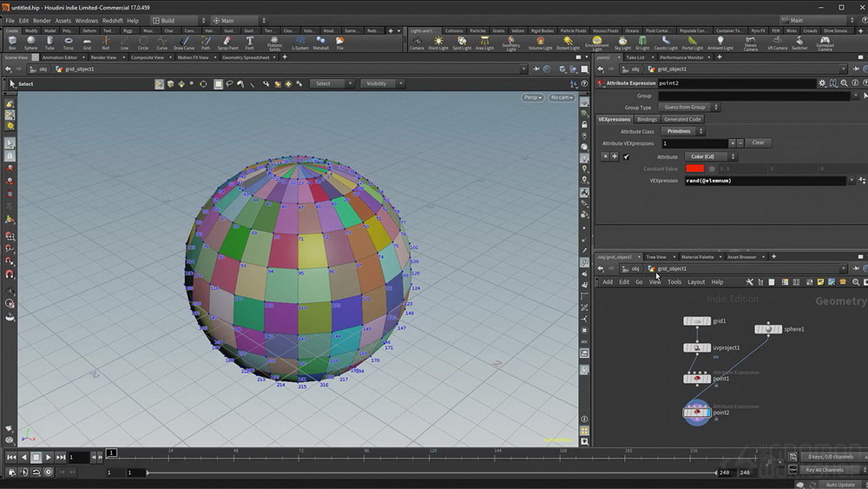Open the Add menu in network editor
The width and height of the screenshot is (868, 489).
click(608, 282)
